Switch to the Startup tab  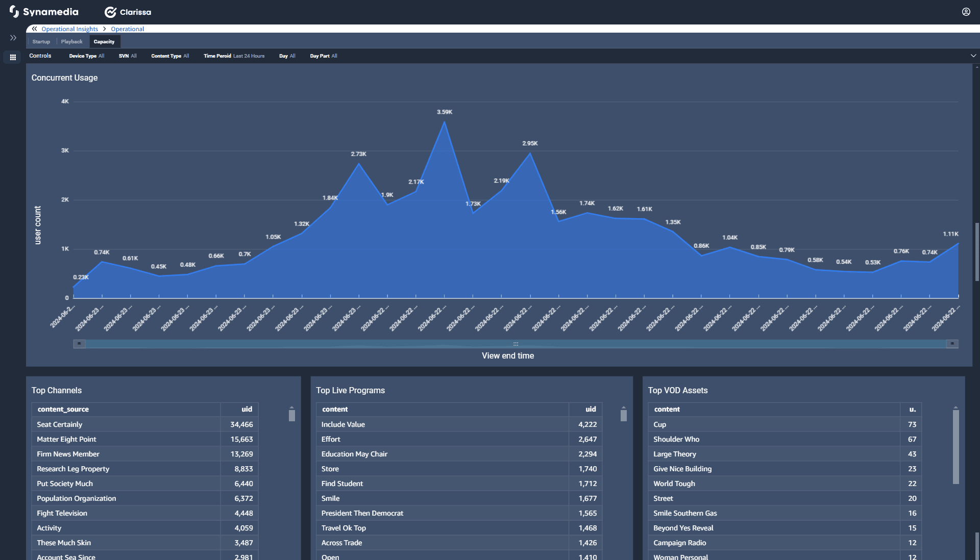[41, 42]
